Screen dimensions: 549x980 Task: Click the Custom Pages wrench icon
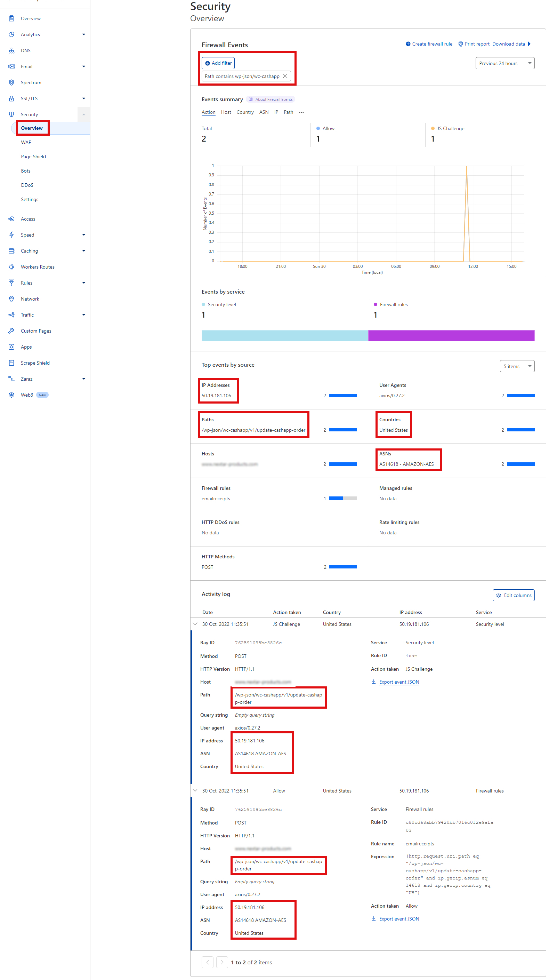11,330
